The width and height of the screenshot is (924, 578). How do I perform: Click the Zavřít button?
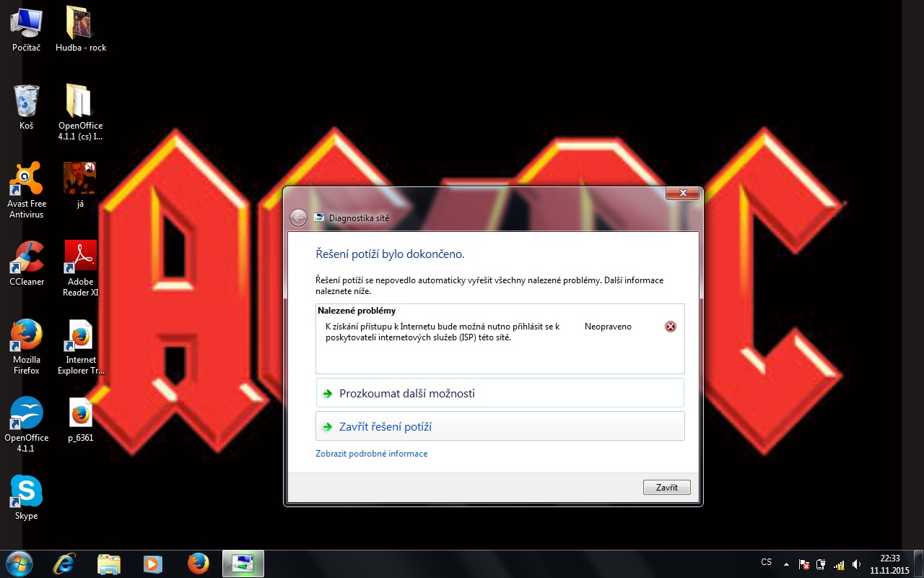pyautogui.click(x=666, y=488)
